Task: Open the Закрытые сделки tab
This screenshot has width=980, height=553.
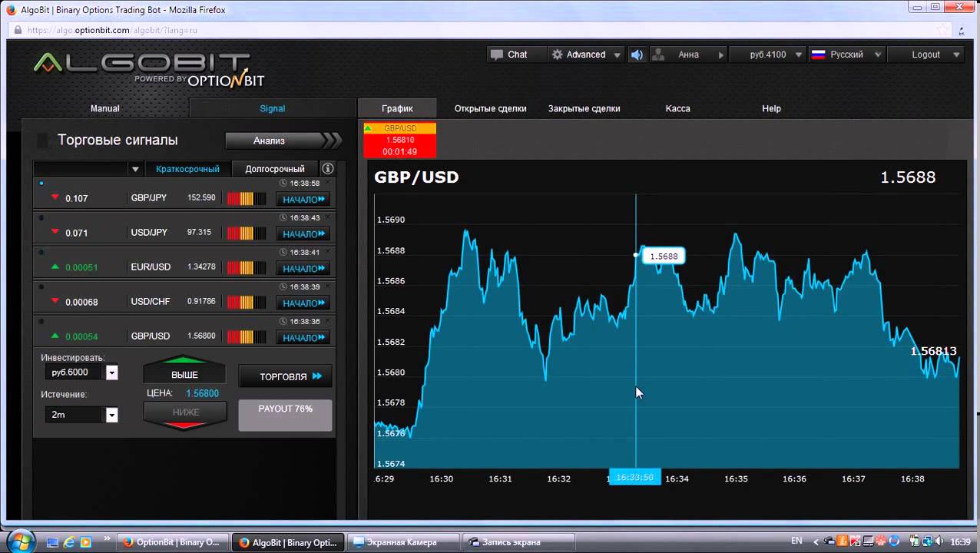Action: click(584, 108)
